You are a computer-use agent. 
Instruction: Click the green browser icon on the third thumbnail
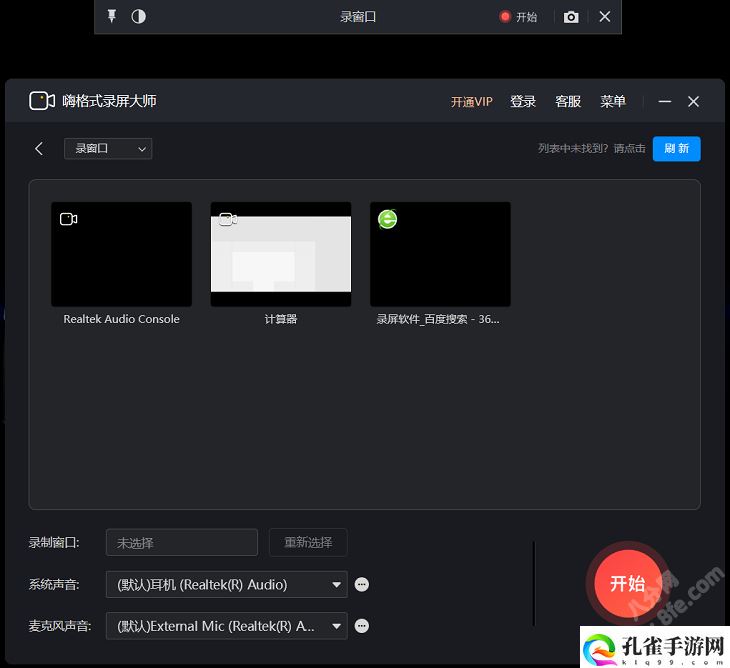click(x=387, y=219)
